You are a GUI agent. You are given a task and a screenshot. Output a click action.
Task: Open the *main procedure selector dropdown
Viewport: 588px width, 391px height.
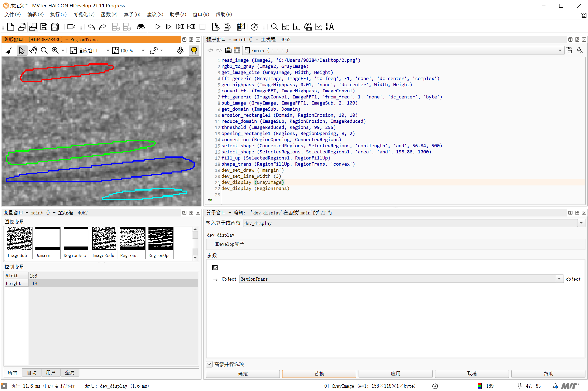coord(560,50)
